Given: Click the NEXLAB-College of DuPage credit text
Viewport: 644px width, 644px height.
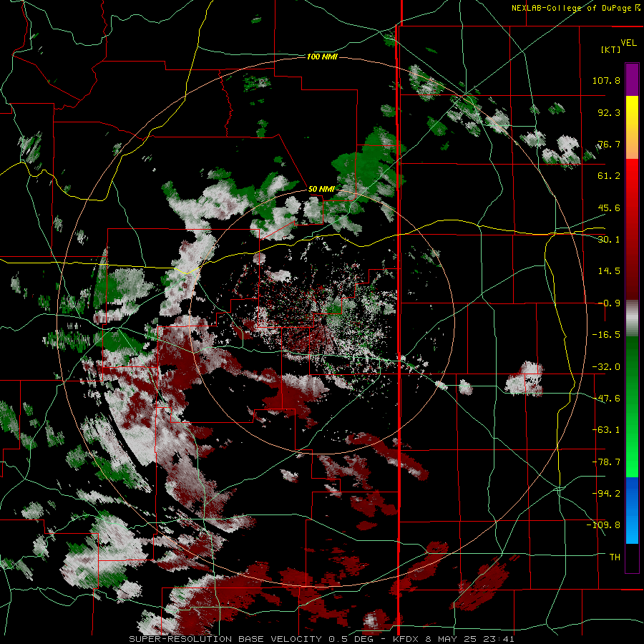Looking at the screenshot, I should [575, 8].
